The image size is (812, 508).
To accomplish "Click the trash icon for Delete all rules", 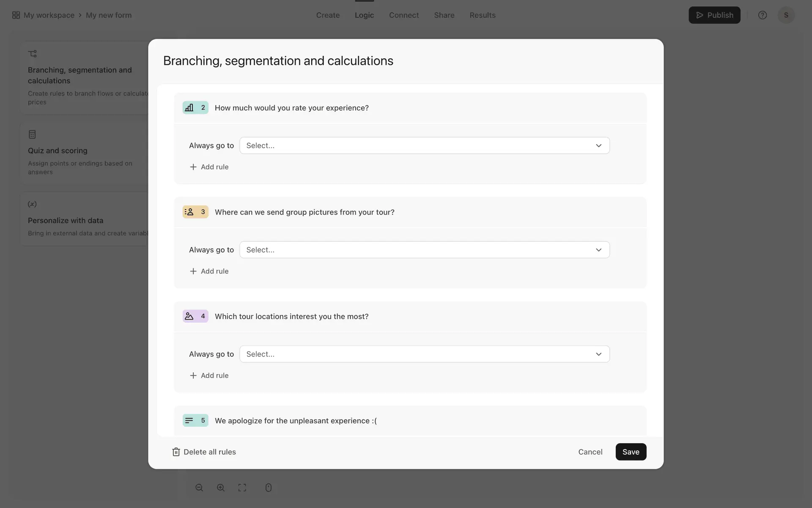I will click(x=176, y=452).
